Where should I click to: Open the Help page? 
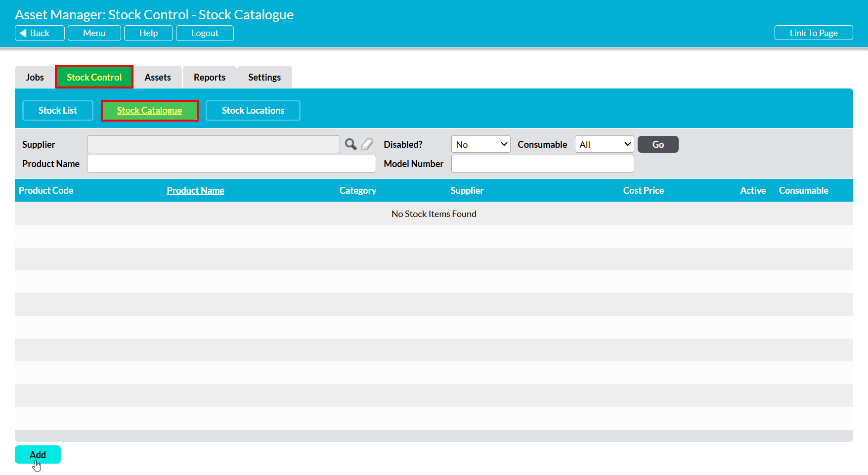click(148, 33)
